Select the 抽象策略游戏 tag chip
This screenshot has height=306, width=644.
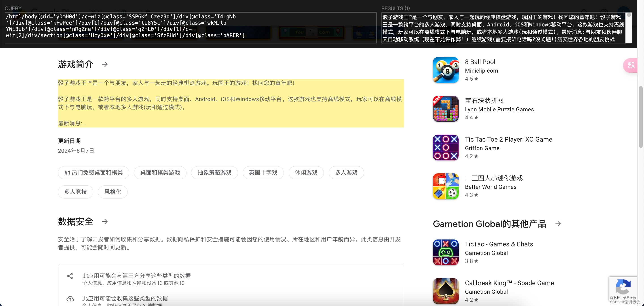214,172
